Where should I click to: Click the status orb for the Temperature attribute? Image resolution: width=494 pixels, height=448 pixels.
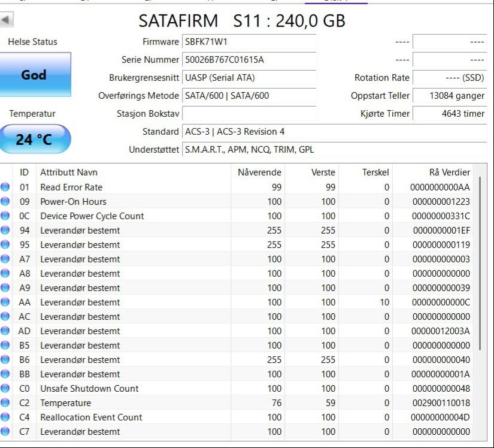tap(5, 403)
